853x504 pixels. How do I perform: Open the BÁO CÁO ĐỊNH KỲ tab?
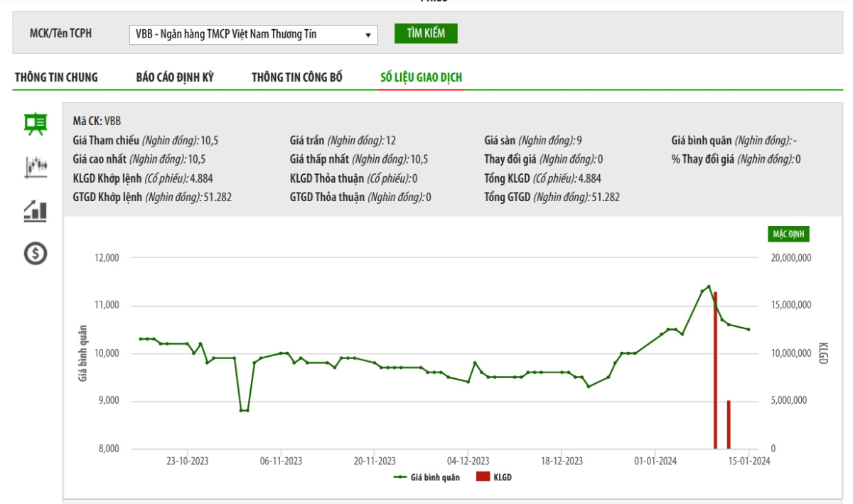175,77
